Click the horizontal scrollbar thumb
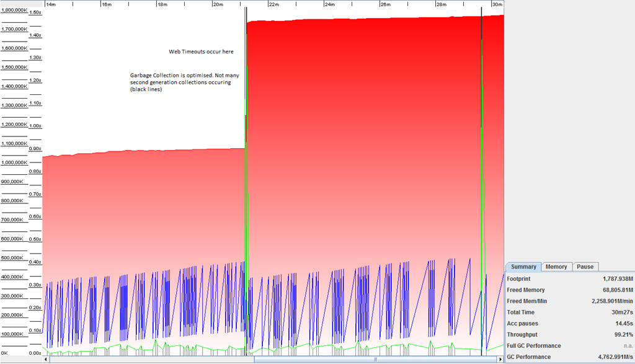Screen dimensions: 635x364 coord(375,359)
